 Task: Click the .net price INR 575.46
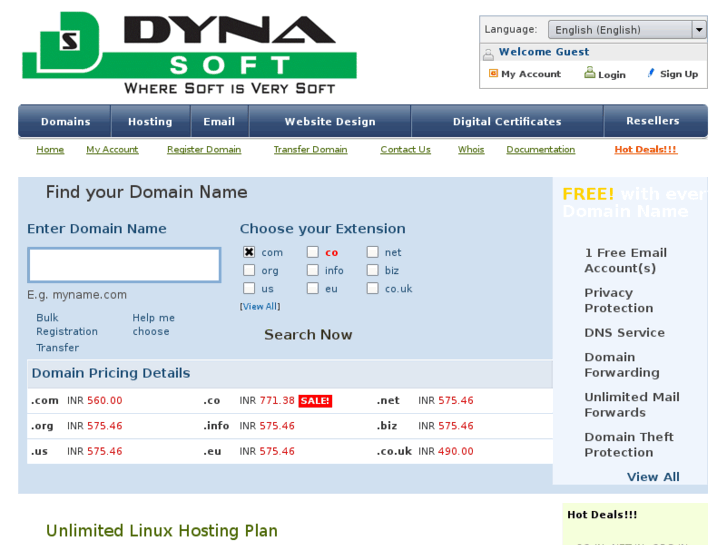click(x=446, y=400)
